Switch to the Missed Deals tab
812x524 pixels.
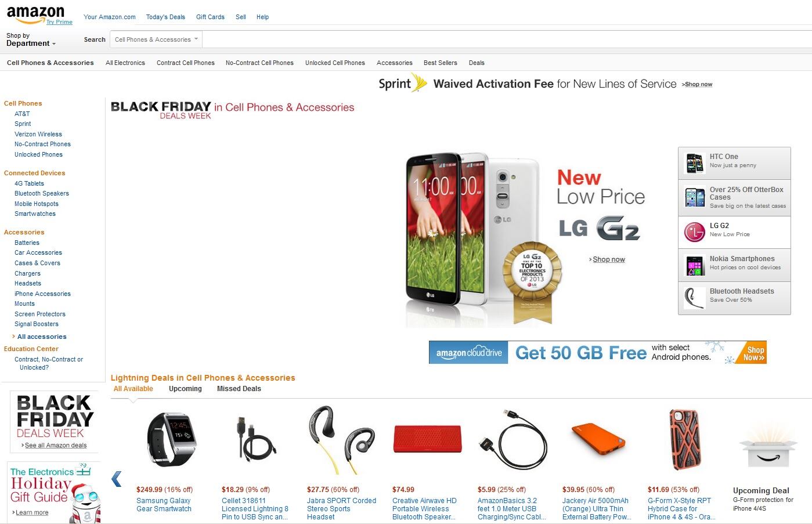[x=239, y=389]
